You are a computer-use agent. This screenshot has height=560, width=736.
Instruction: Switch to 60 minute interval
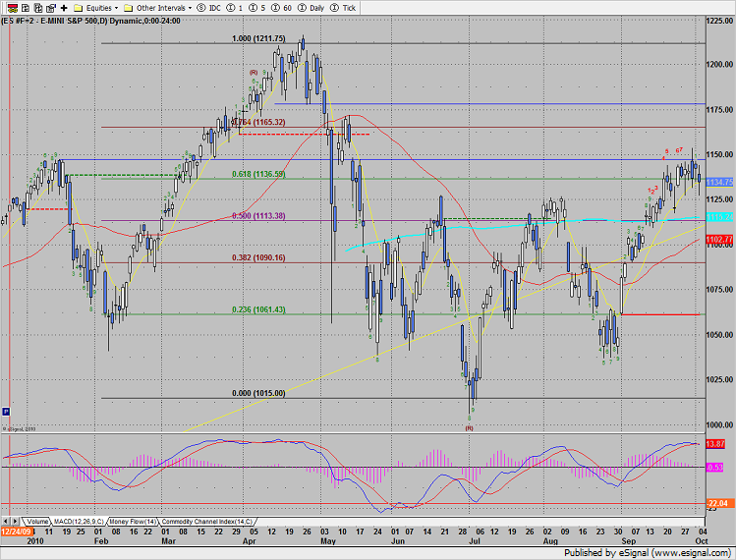[282, 8]
